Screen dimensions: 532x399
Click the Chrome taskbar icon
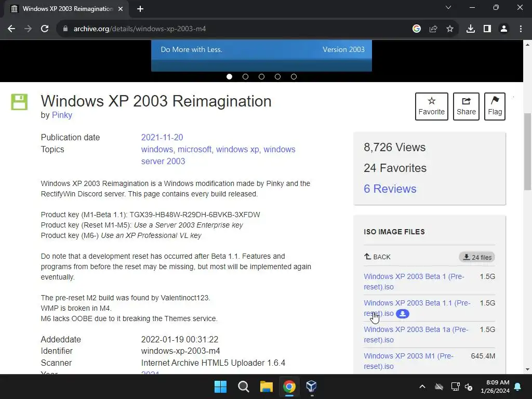[x=289, y=387]
